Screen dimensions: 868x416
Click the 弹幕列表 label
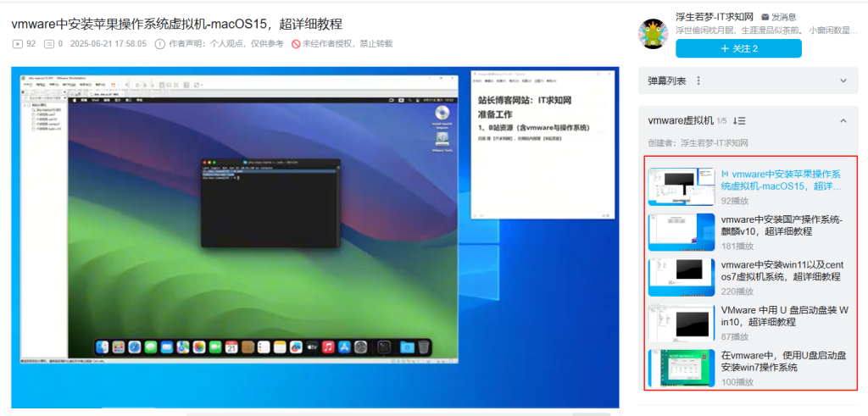click(x=667, y=80)
